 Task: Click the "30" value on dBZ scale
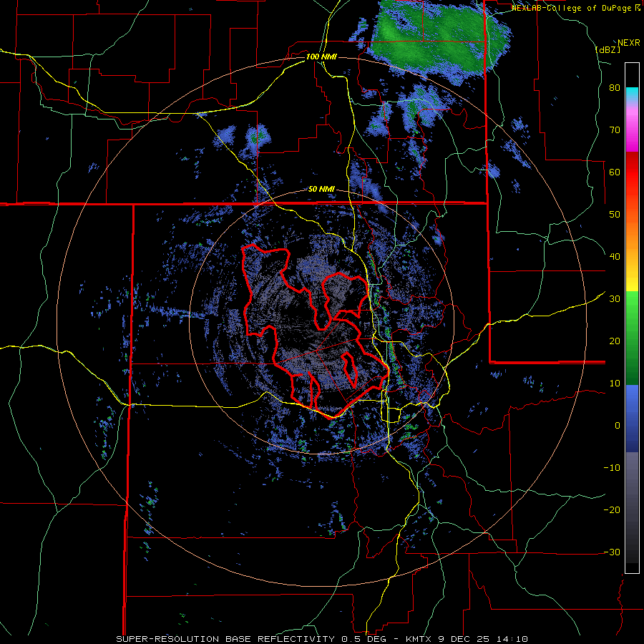click(615, 299)
